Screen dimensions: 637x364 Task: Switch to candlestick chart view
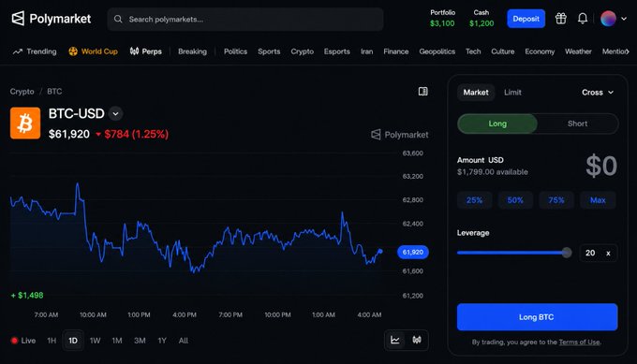click(417, 340)
